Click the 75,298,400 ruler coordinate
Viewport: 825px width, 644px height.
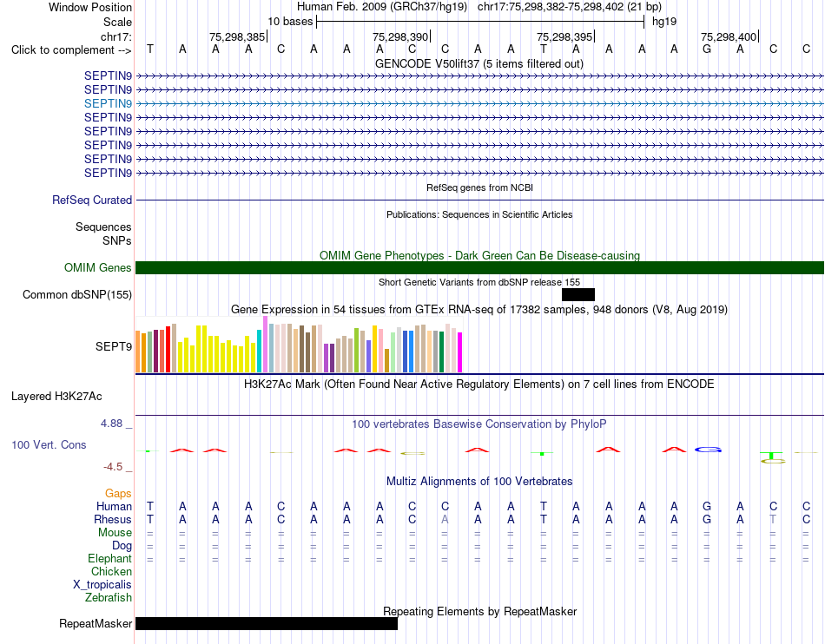pos(729,36)
